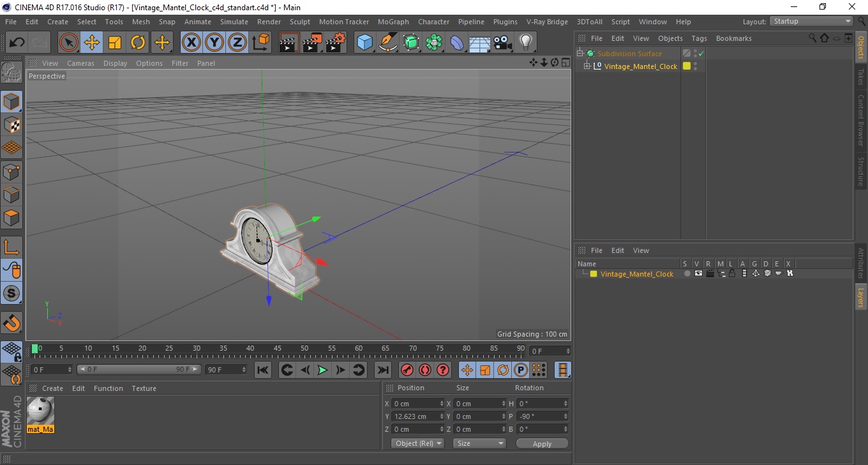Step the end frame 90 F spinner

[244, 369]
